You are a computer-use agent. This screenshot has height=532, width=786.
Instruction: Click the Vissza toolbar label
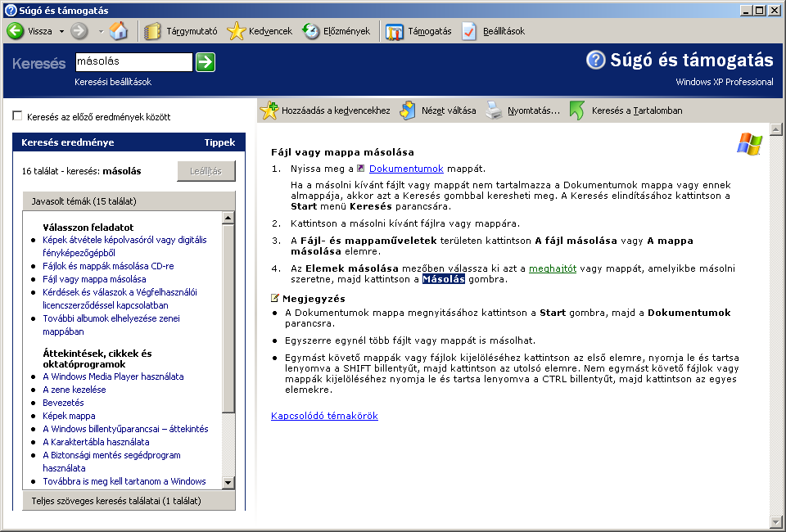coord(40,31)
